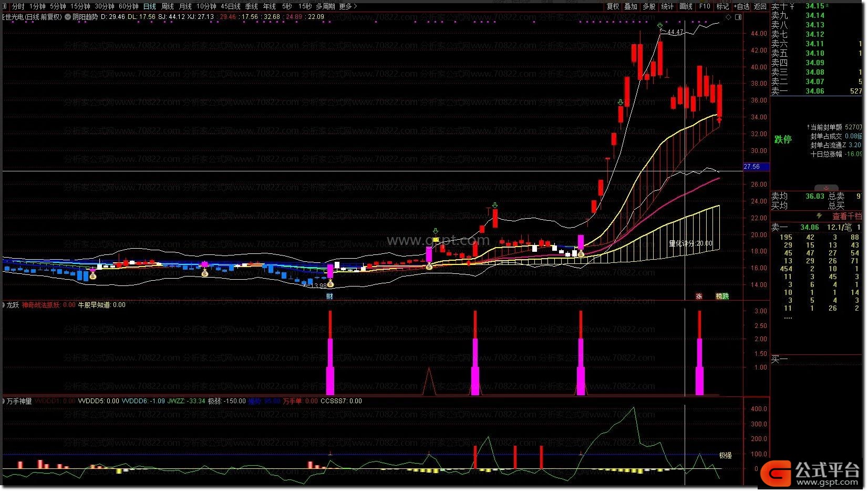Click the blue 27.56 price axis label

pos(757,167)
